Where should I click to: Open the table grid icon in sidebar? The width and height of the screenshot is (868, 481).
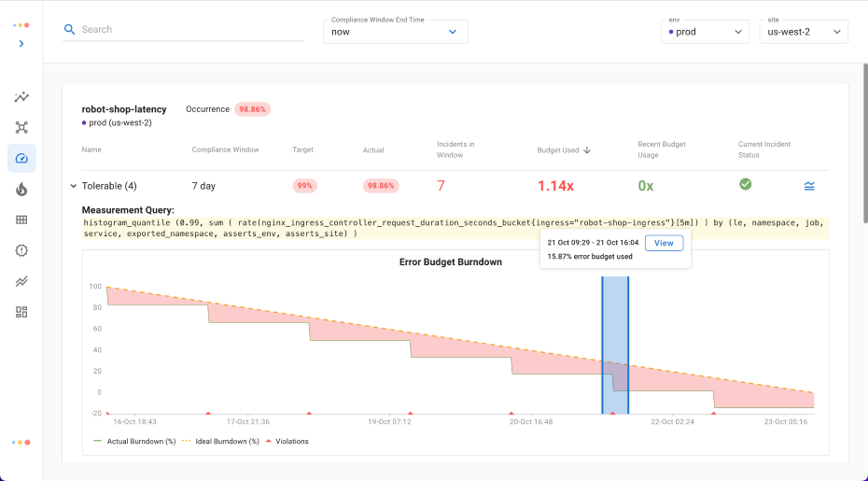pyautogui.click(x=21, y=219)
